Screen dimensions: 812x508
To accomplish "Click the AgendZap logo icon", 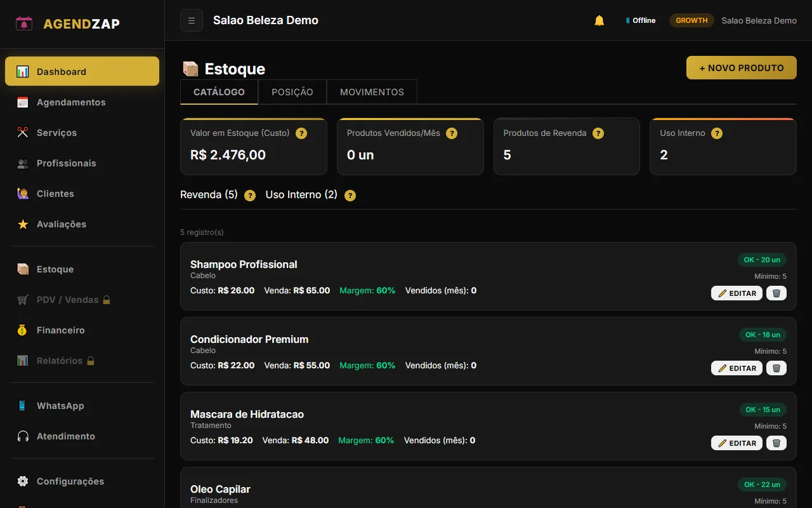I will point(24,24).
